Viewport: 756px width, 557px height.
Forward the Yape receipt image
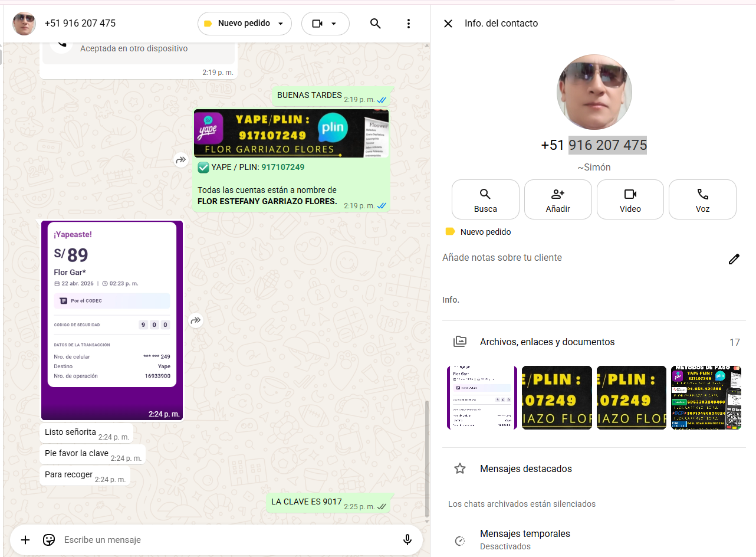click(x=196, y=320)
